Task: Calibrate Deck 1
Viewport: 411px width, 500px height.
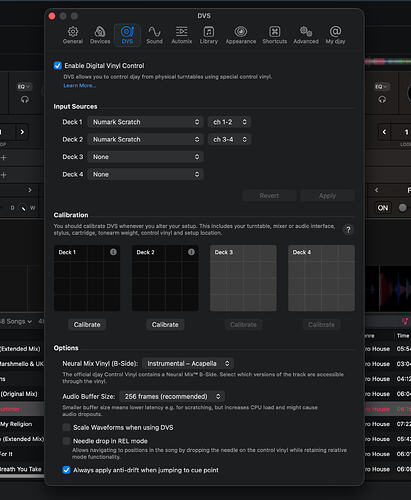Action: tap(87, 325)
